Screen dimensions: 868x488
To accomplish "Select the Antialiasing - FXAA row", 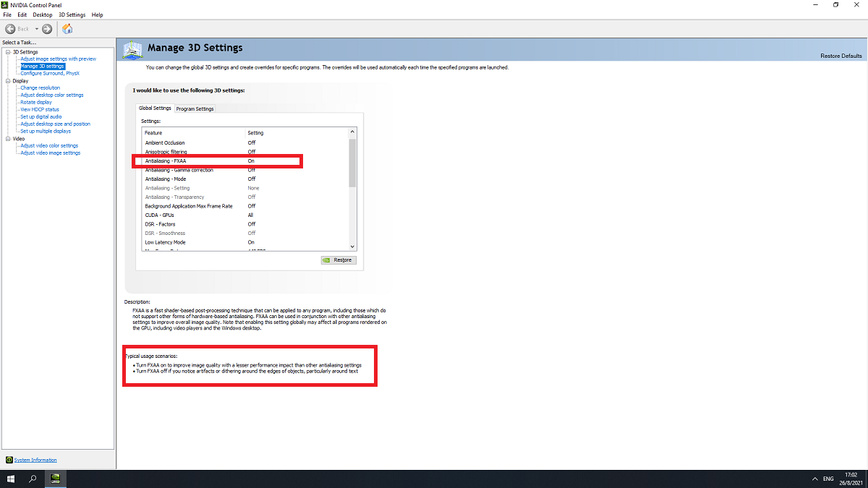I will point(245,161).
